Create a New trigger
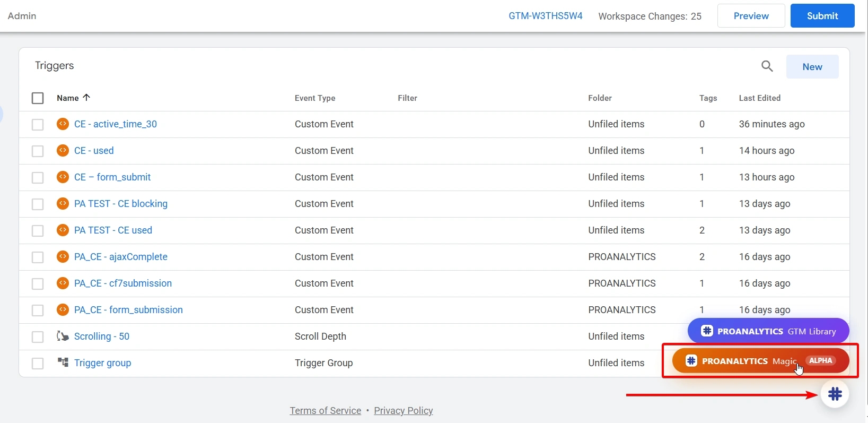 [812, 67]
